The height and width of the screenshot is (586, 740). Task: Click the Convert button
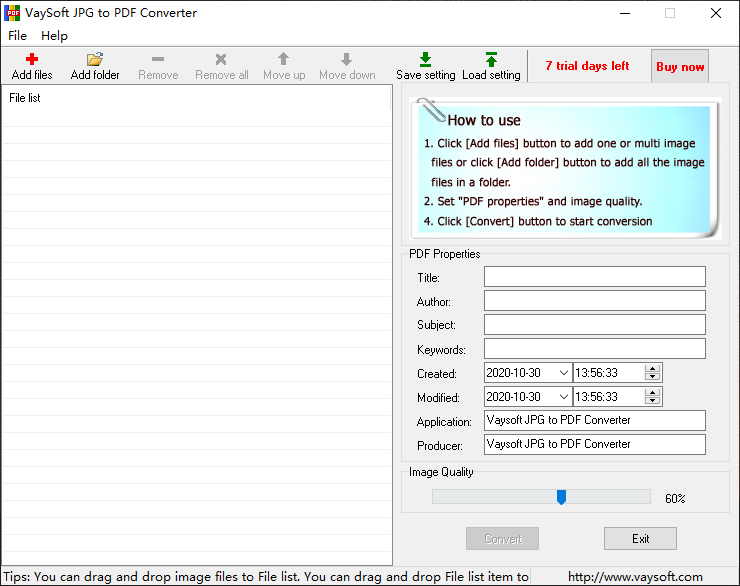(x=503, y=539)
